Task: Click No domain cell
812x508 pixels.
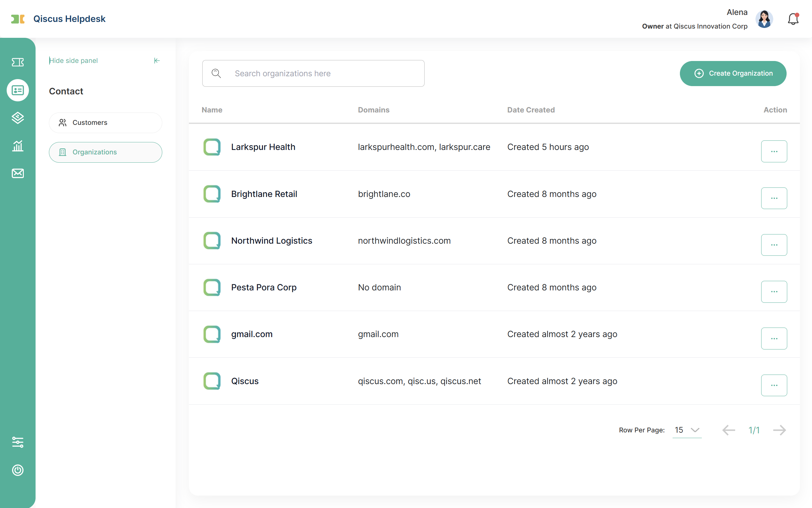Action: pyautogui.click(x=379, y=288)
